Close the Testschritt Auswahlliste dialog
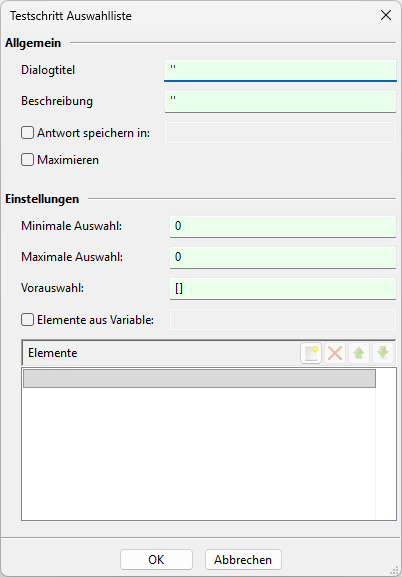The width and height of the screenshot is (402, 577). (x=386, y=15)
